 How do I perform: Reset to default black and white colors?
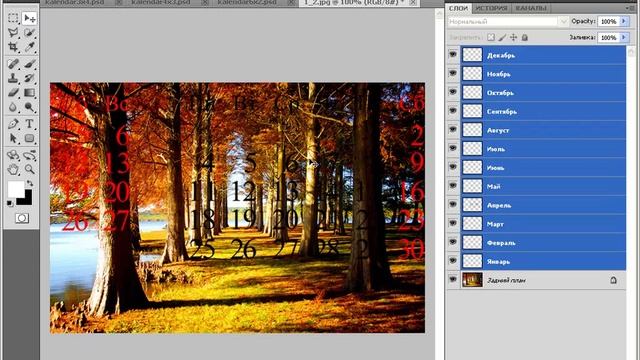[10, 203]
